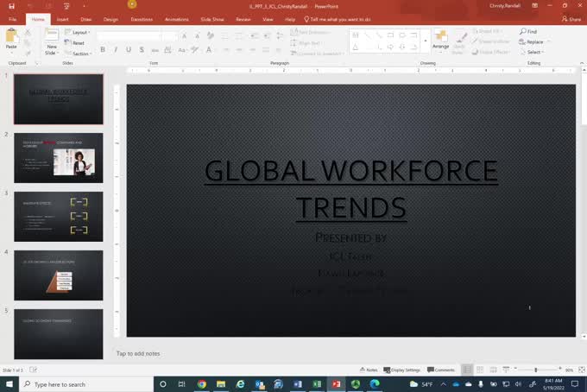Switch to the Design tab
The height and width of the screenshot is (392, 587).
tap(110, 19)
